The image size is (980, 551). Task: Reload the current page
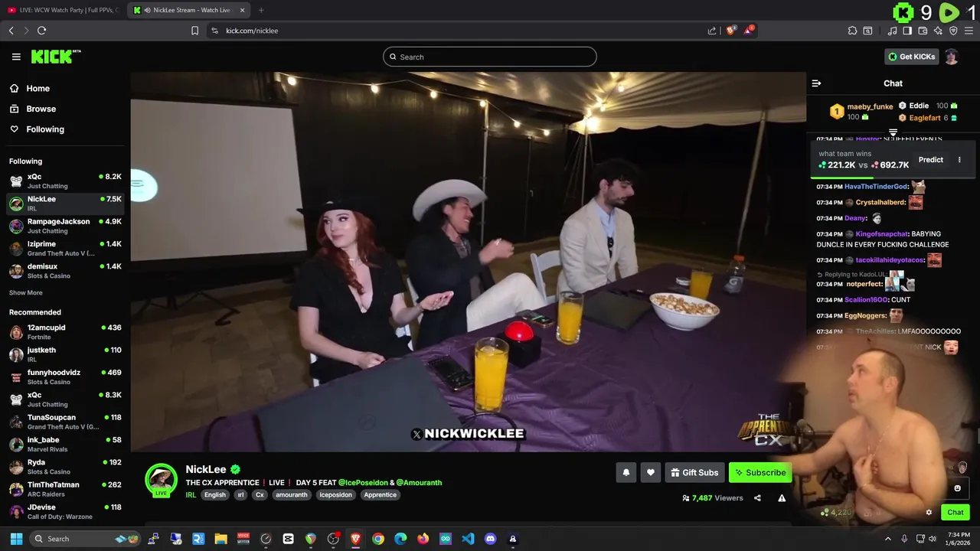pyautogui.click(x=41, y=31)
